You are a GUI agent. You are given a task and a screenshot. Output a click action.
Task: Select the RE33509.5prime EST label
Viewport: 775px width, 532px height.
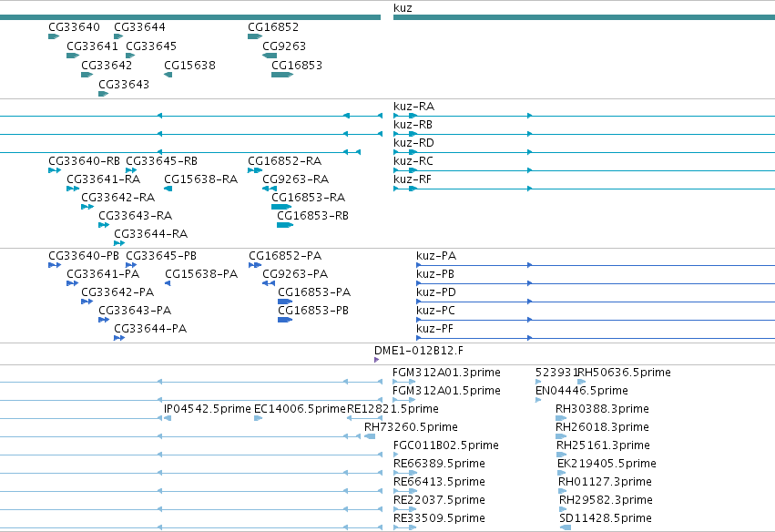tap(439, 518)
